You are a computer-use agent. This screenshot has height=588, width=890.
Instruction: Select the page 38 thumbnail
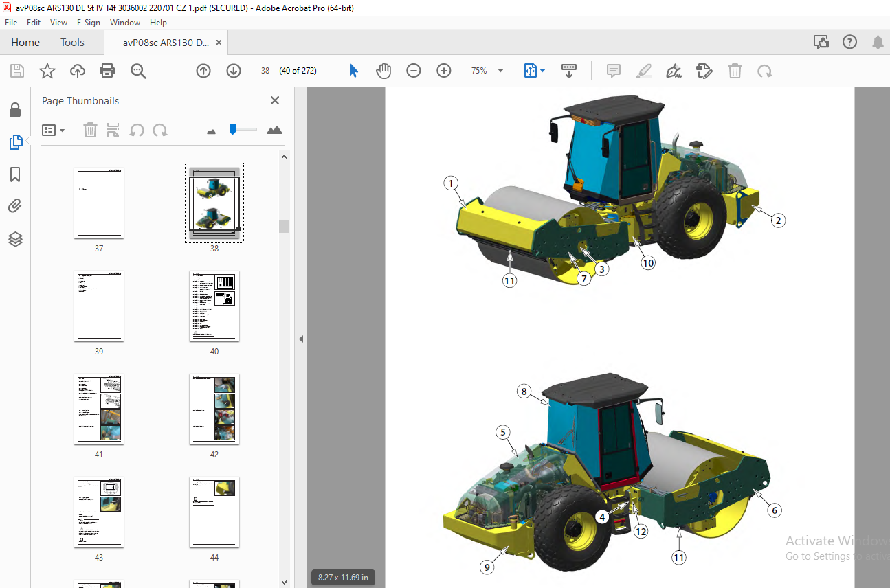(214, 203)
